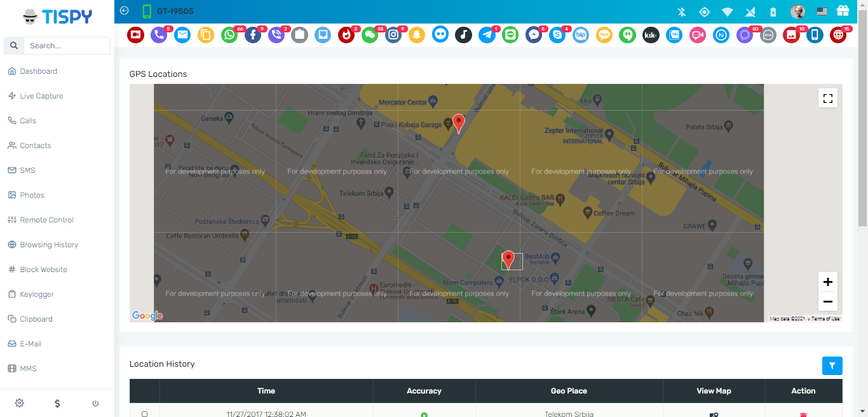
Task: Open the pink video camera icon
Action: click(x=698, y=35)
